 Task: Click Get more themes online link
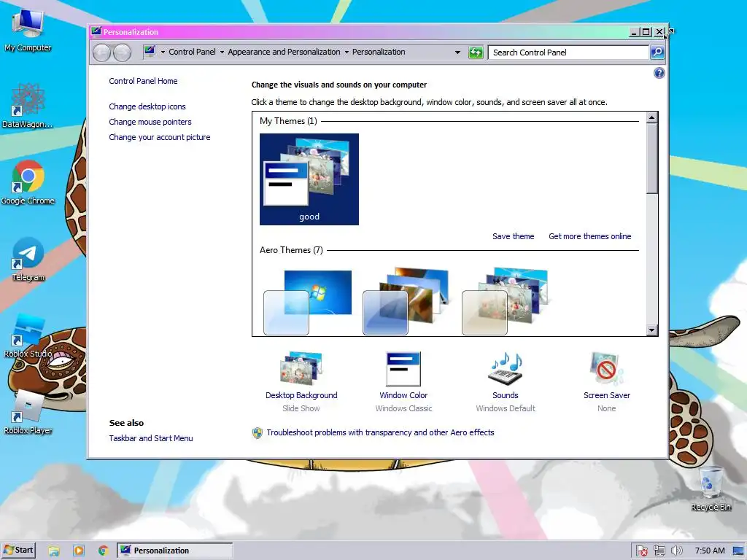click(x=589, y=236)
